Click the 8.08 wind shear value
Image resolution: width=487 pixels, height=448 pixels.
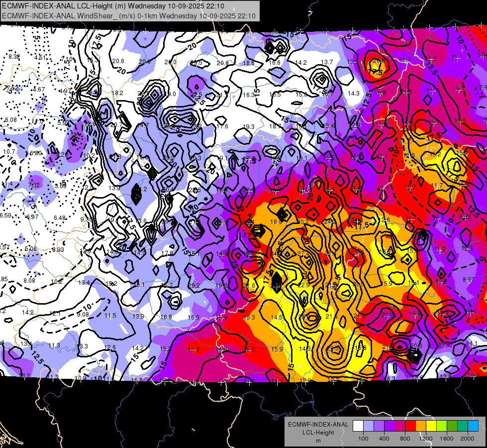[x=29, y=280]
